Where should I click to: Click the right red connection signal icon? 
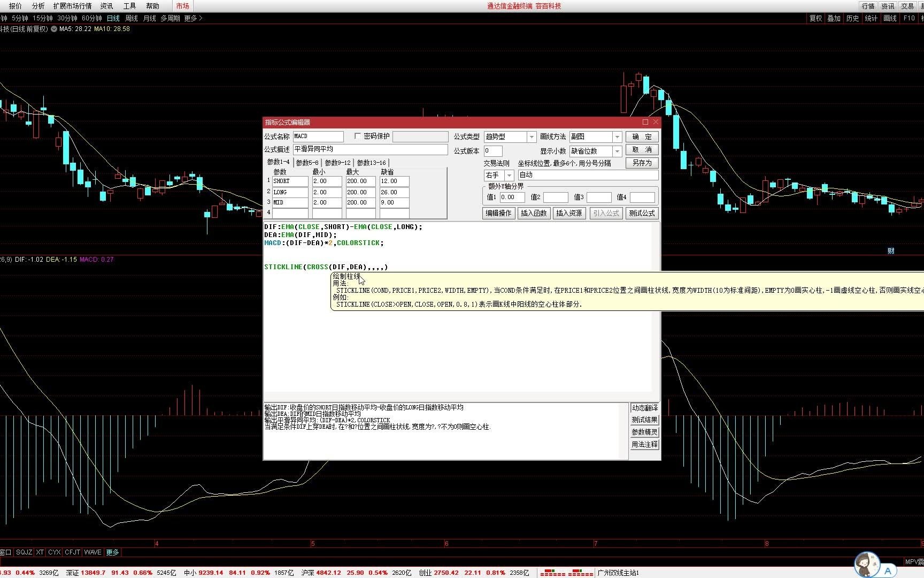tap(580, 572)
